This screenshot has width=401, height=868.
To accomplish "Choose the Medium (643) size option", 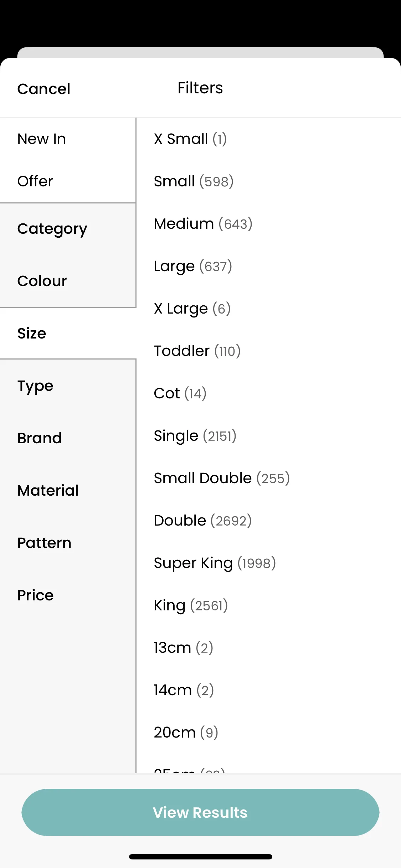I will coord(269,224).
